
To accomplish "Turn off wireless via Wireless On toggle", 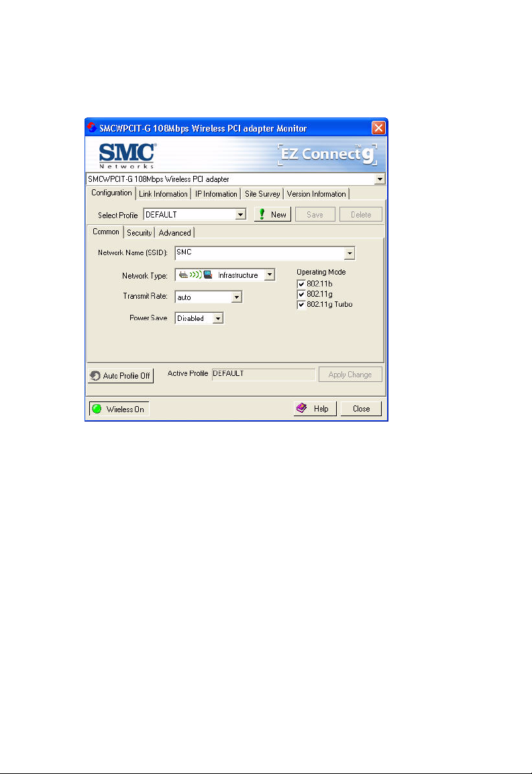I will point(119,409).
